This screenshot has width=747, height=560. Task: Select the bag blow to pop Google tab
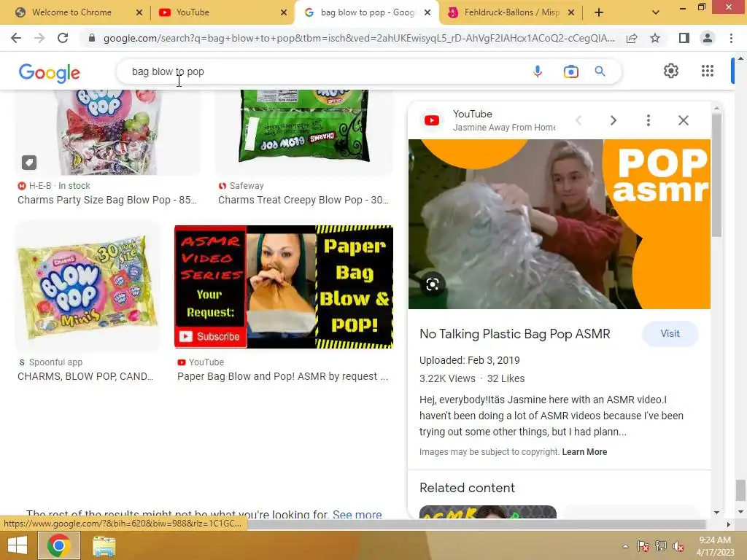point(367,12)
